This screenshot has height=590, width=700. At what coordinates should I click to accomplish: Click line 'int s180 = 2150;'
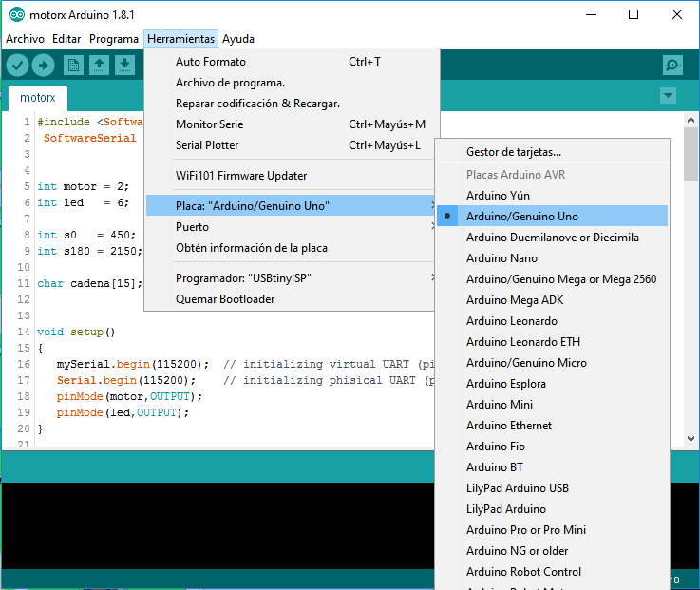pyautogui.click(x=89, y=251)
